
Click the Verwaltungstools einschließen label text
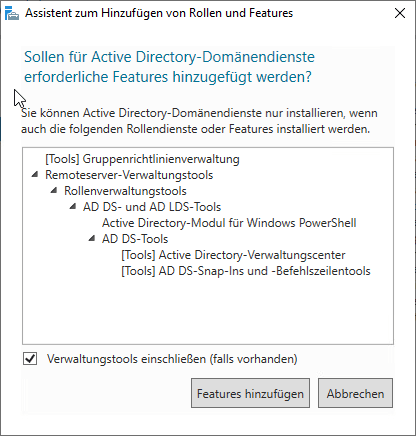pos(172,359)
